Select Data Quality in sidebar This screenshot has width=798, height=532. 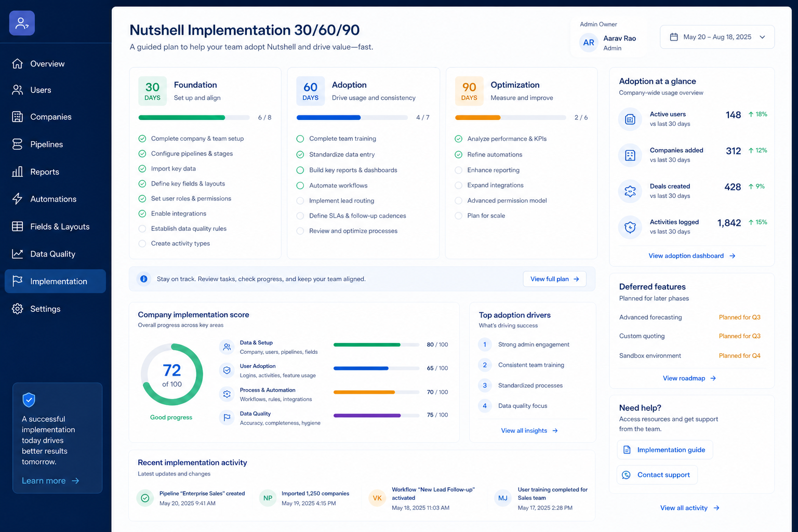click(55, 254)
